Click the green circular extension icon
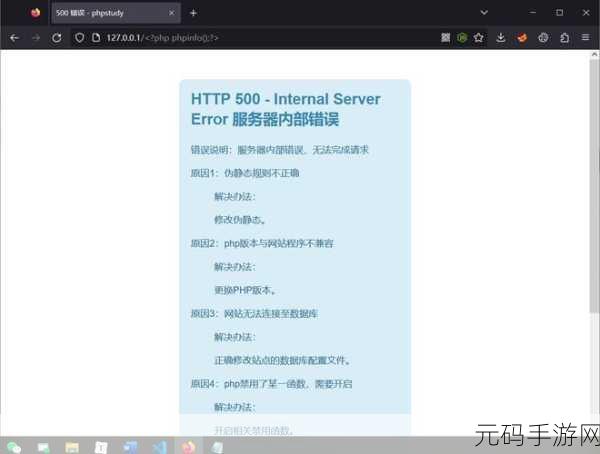Image resolution: width=600 pixels, height=454 pixels. (462, 38)
